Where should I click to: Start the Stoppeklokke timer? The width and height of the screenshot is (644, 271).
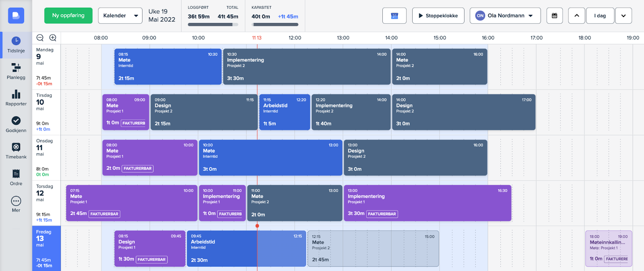pyautogui.click(x=438, y=16)
